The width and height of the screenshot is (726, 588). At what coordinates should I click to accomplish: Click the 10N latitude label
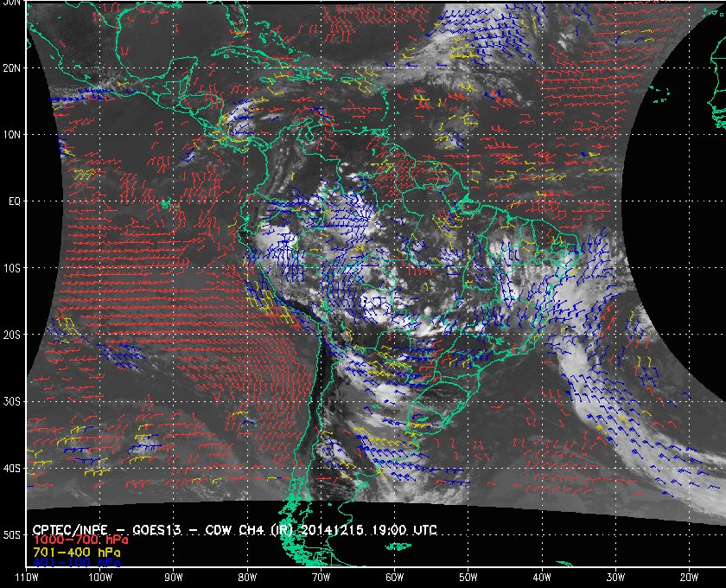coord(11,134)
